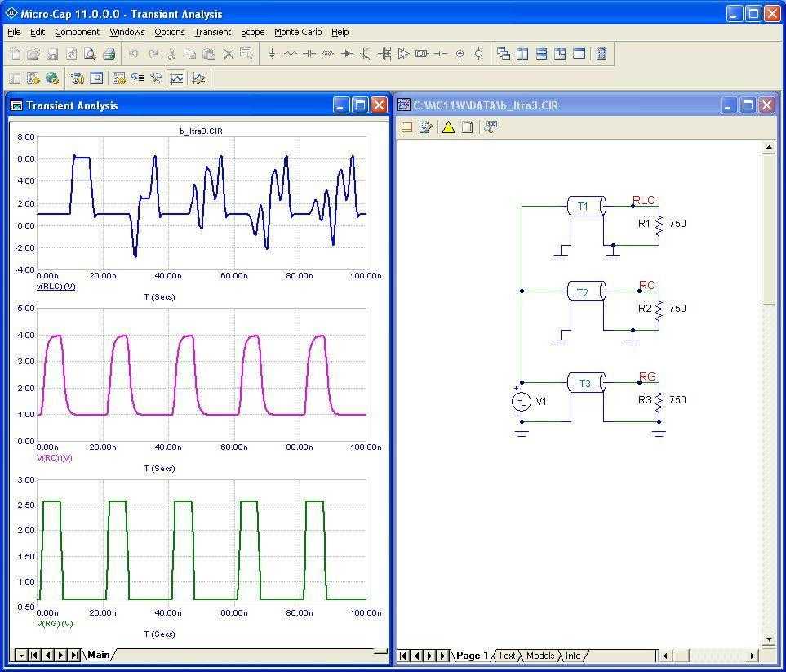The height and width of the screenshot is (672, 786).
Task: Open the Transient menu
Action: 212,32
